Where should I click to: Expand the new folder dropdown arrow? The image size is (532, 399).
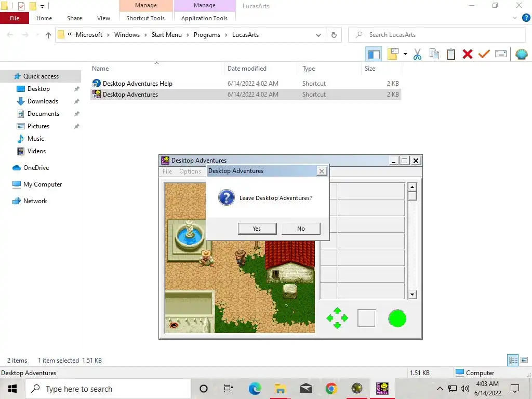(x=405, y=54)
